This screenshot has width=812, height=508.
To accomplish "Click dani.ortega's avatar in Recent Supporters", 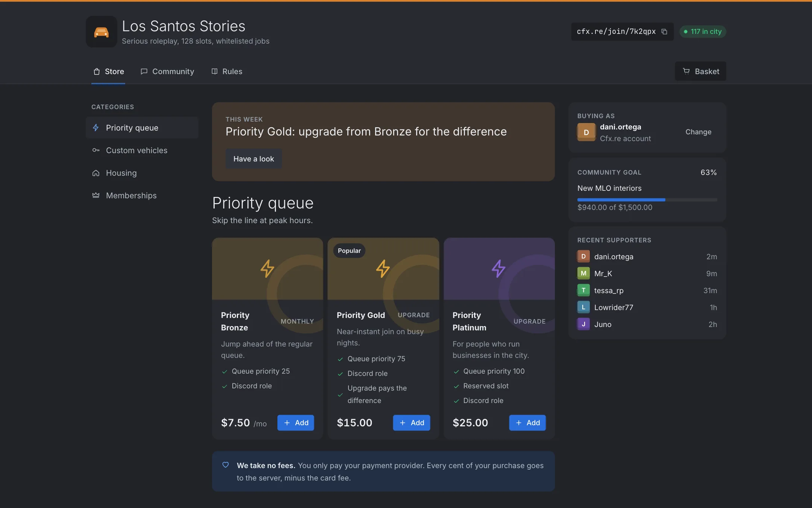I will click(583, 256).
